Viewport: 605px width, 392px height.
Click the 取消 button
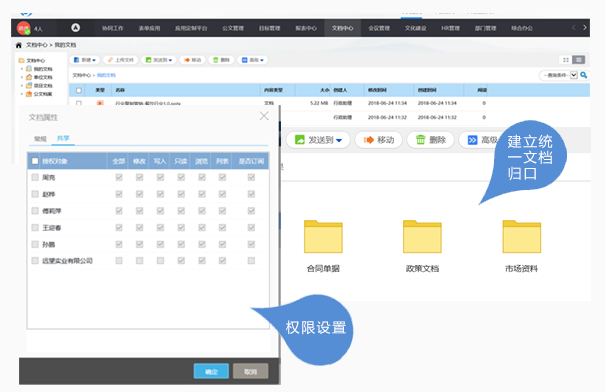[x=250, y=371]
